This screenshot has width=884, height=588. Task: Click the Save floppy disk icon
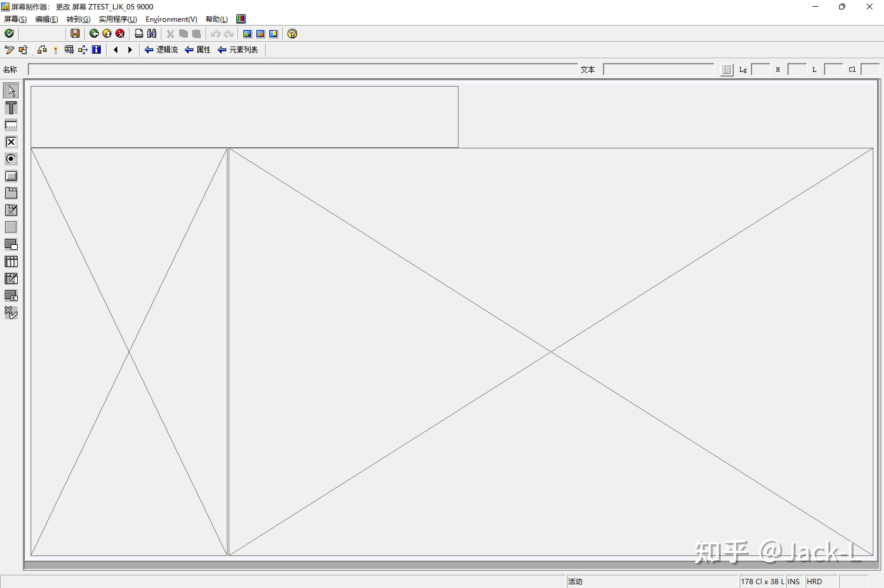[75, 34]
